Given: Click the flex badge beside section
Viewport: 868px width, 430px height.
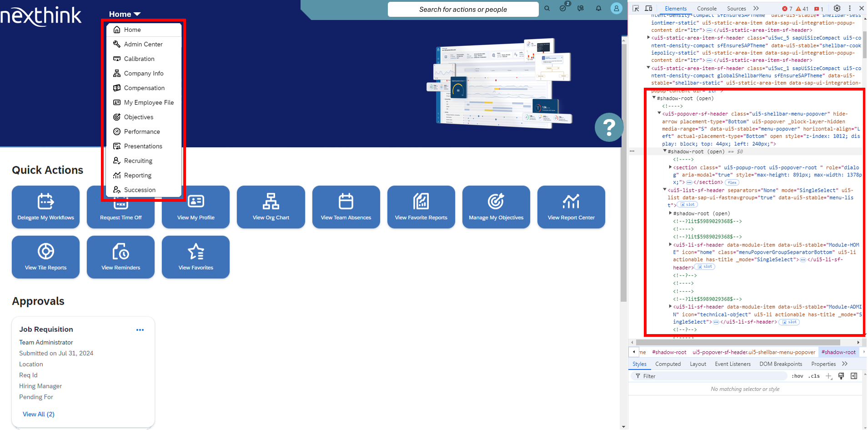Looking at the screenshot, I should pos(732,182).
